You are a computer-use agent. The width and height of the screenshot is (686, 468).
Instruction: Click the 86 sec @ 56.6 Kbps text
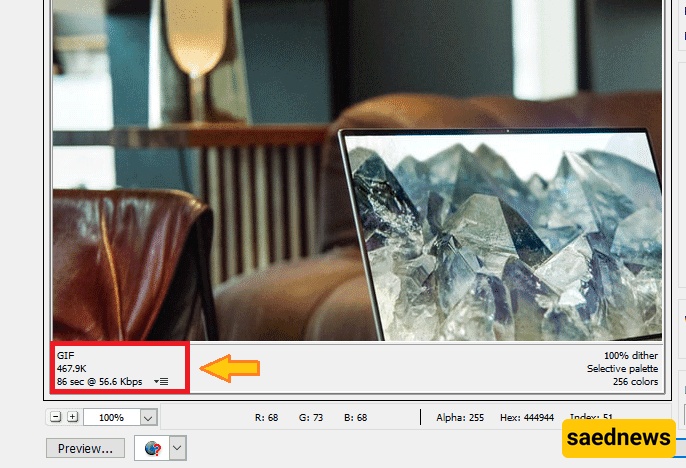click(x=100, y=381)
